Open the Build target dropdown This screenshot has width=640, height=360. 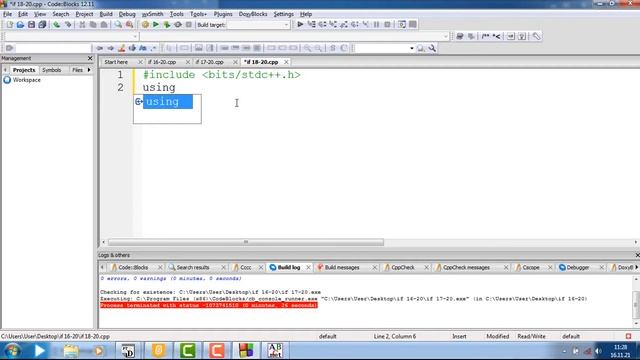pos(286,25)
